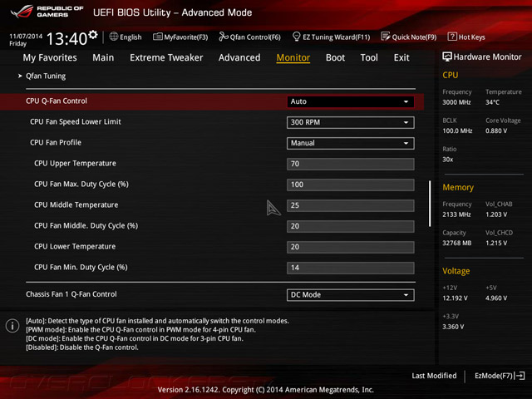Screen dimensions: 532x399
Task: Click the EzMode exit arrow icon
Action: [520, 376]
